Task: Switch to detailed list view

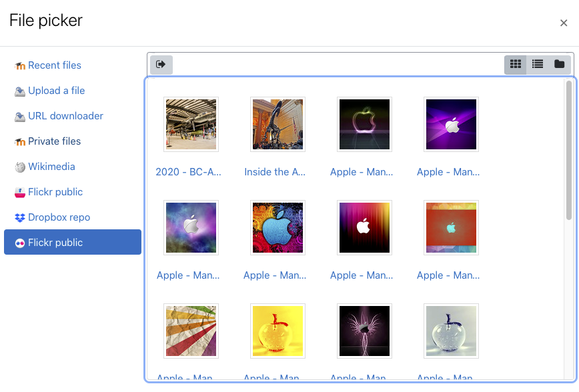Action: (537, 65)
